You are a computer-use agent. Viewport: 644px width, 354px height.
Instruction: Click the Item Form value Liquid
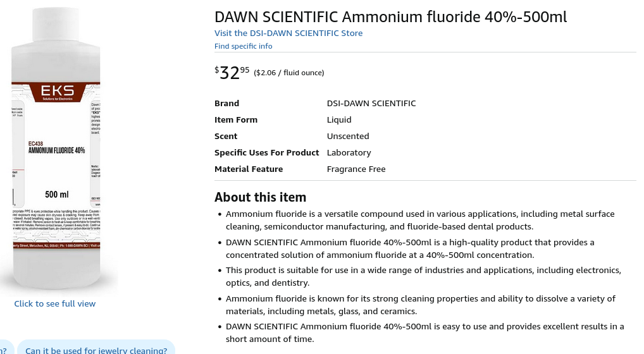click(x=339, y=119)
